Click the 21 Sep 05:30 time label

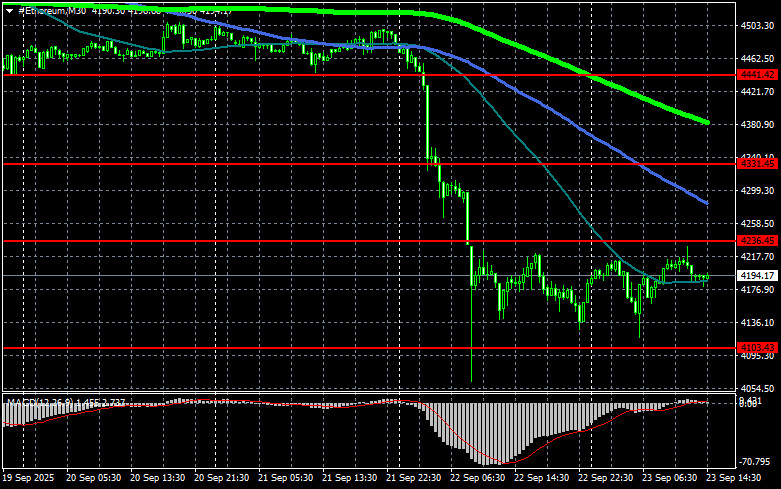pyautogui.click(x=285, y=478)
